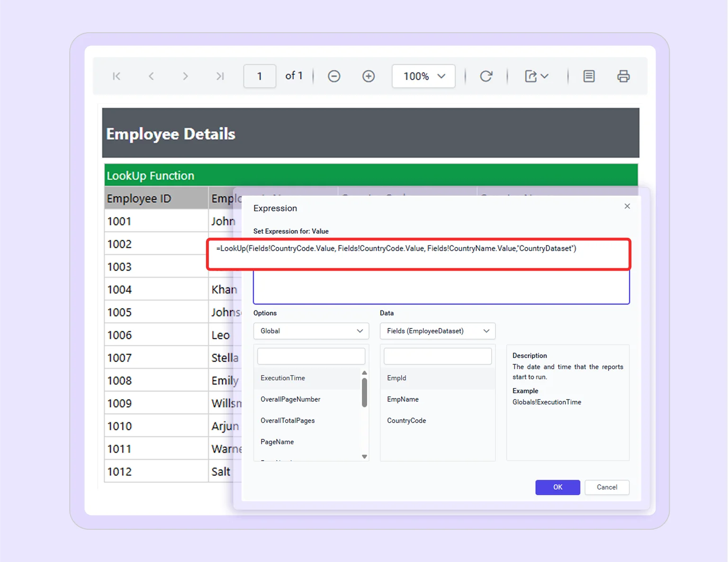
Task: Open the report parameters panel
Action: (589, 76)
